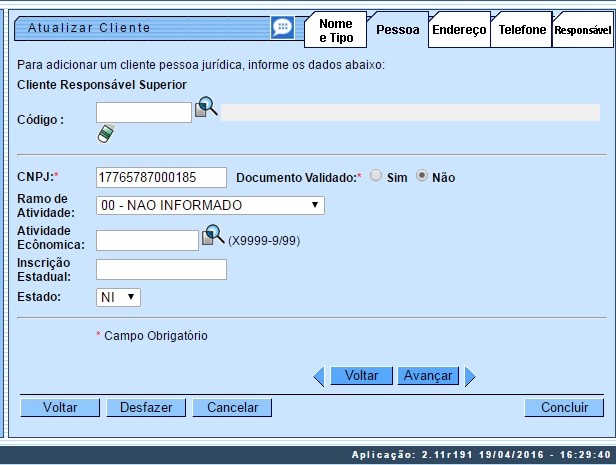Go to the Telefone tab
Image resolution: width=616 pixels, height=465 pixels.
522,30
